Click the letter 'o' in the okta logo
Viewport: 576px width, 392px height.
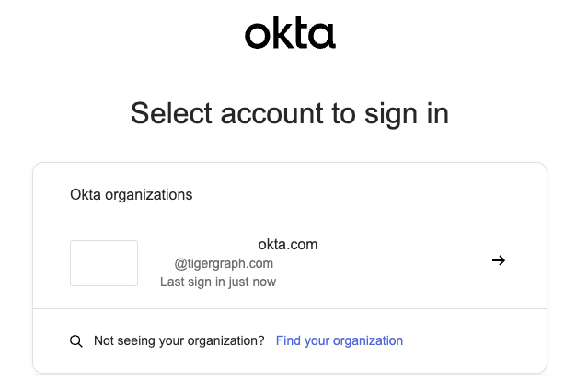258,37
